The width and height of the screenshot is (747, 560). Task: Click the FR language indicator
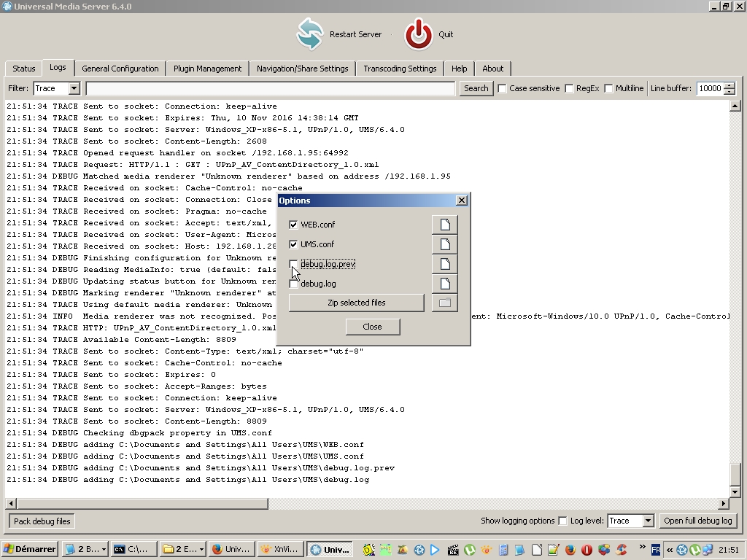coord(656,550)
